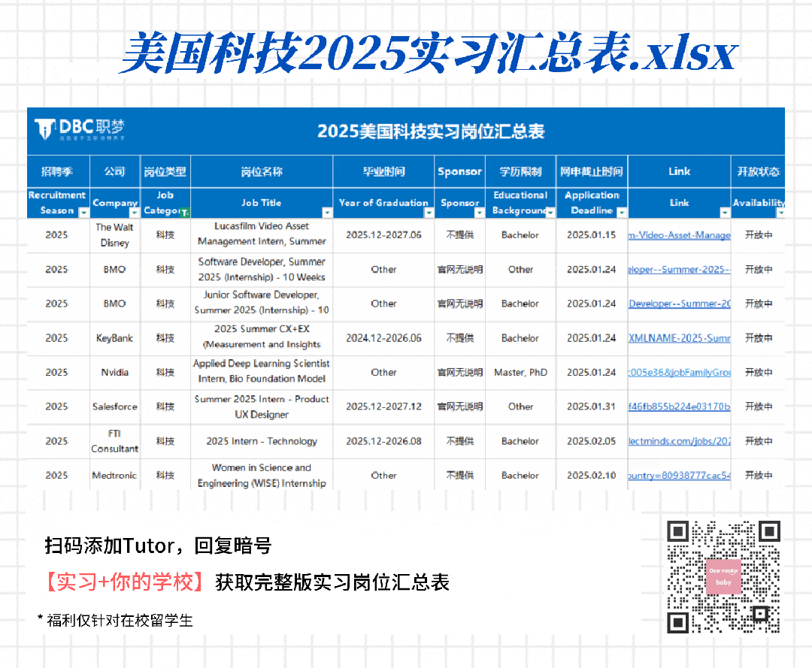The width and height of the screenshot is (812, 668).
Task: Open the 'Developer--Summer-20' hyperlink
Action: coord(680,304)
